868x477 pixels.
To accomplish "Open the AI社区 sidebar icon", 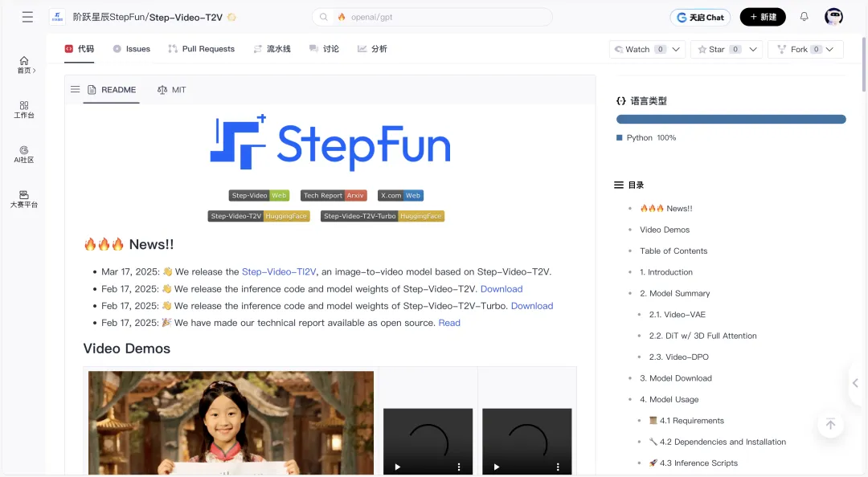I will pyautogui.click(x=24, y=154).
